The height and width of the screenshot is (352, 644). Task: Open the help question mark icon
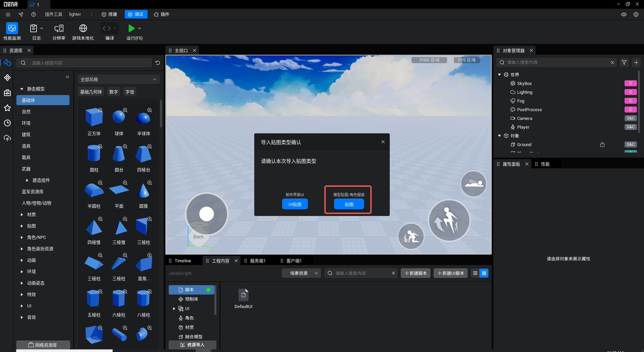point(34,14)
